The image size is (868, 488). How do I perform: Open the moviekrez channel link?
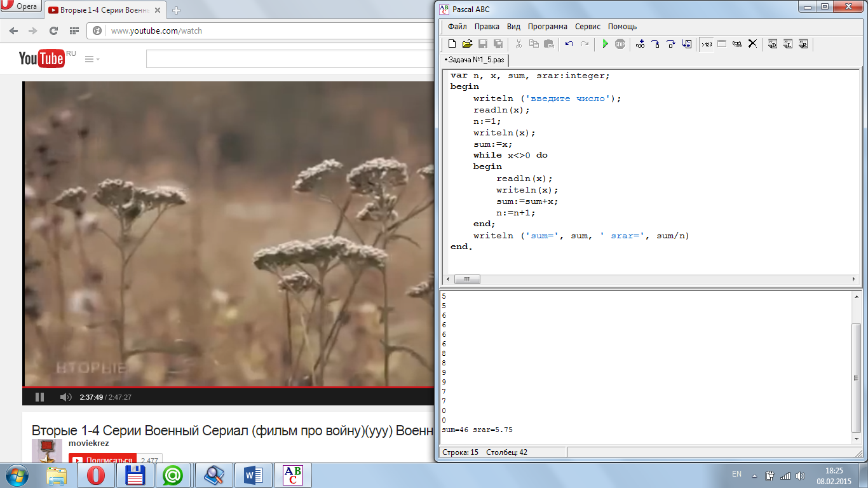(x=88, y=443)
